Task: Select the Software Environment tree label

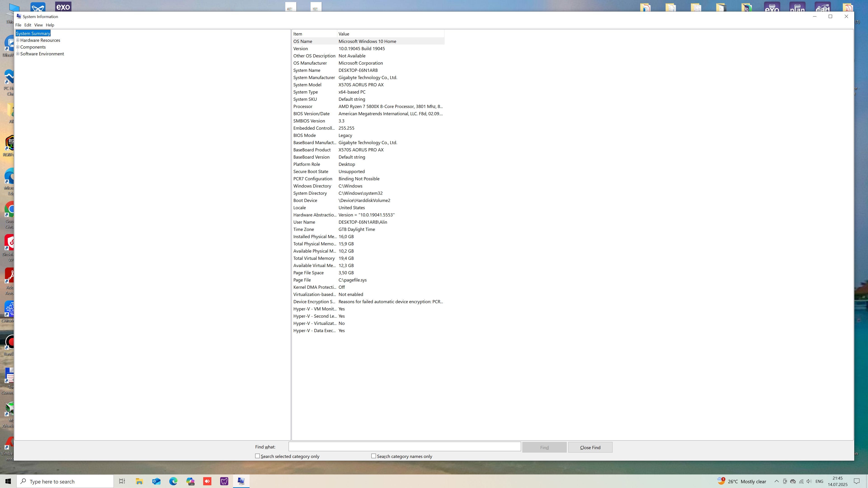Action: coord(42,54)
